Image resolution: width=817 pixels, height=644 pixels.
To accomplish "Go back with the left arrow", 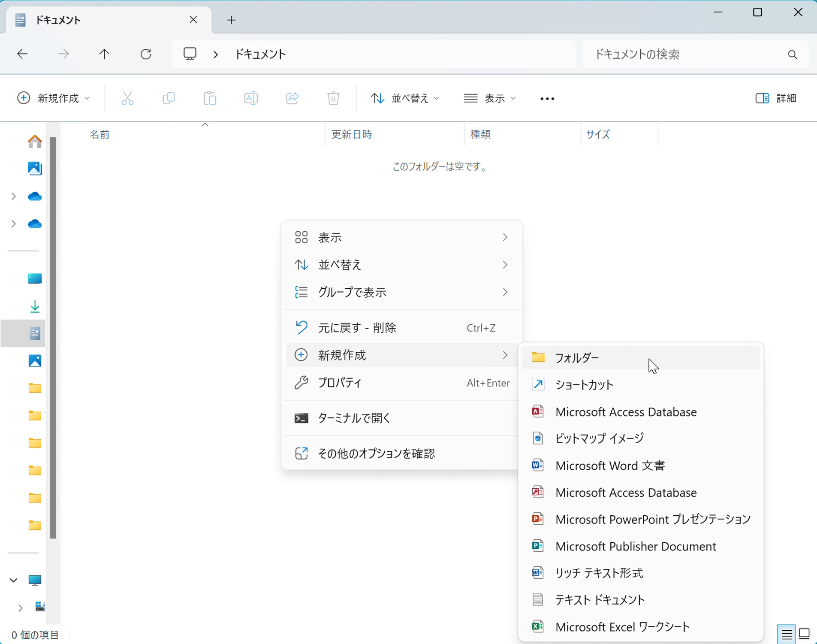I will coord(22,54).
